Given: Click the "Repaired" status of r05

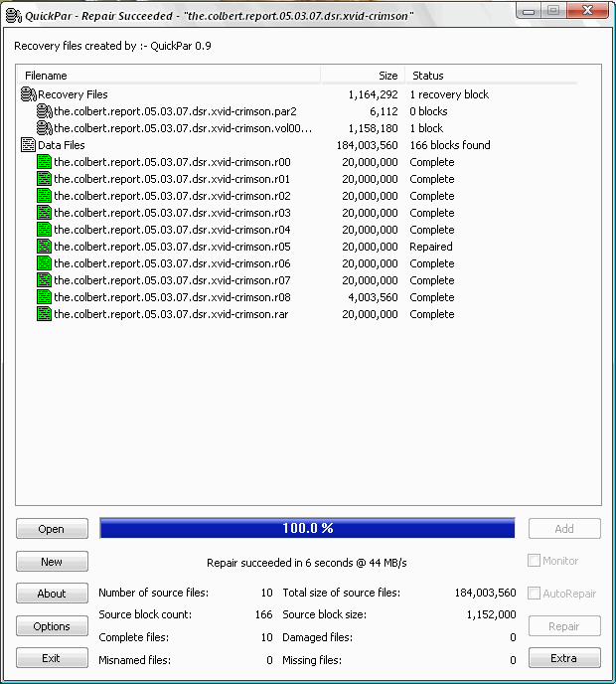Looking at the screenshot, I should 431,247.
